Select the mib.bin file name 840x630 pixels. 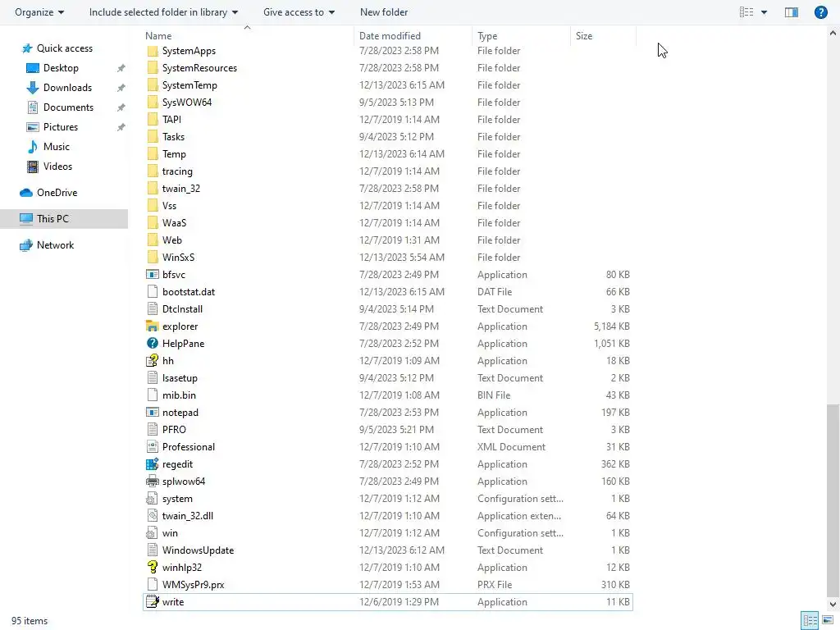[x=179, y=395]
